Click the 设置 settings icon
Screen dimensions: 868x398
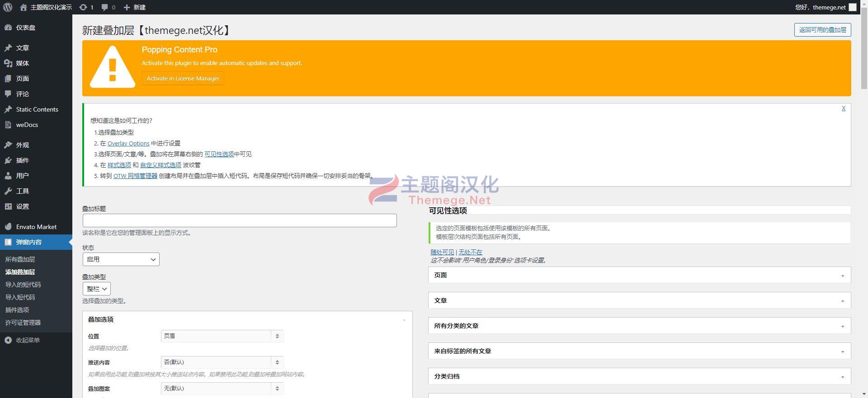click(x=8, y=206)
